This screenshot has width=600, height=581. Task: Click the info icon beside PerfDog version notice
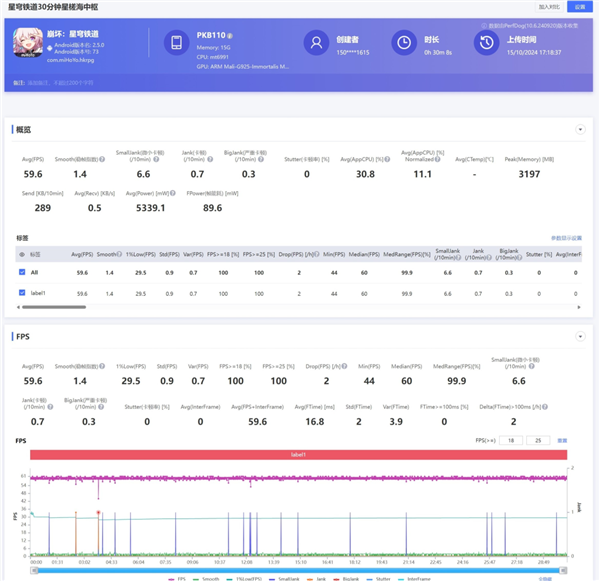(483, 25)
